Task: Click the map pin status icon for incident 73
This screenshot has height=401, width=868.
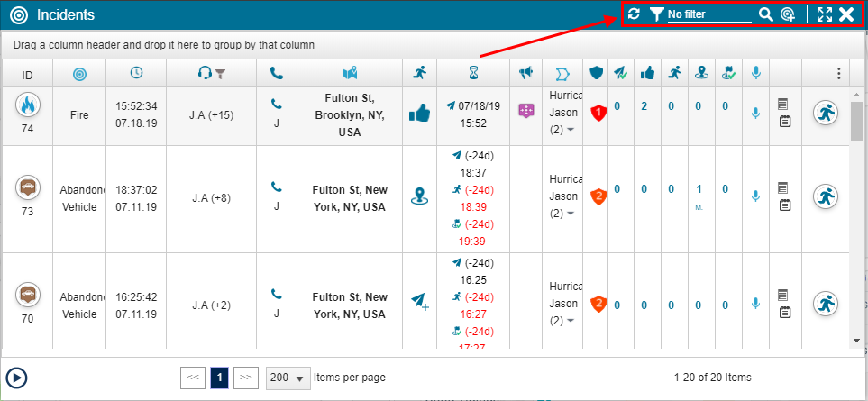Action: pyautogui.click(x=419, y=196)
